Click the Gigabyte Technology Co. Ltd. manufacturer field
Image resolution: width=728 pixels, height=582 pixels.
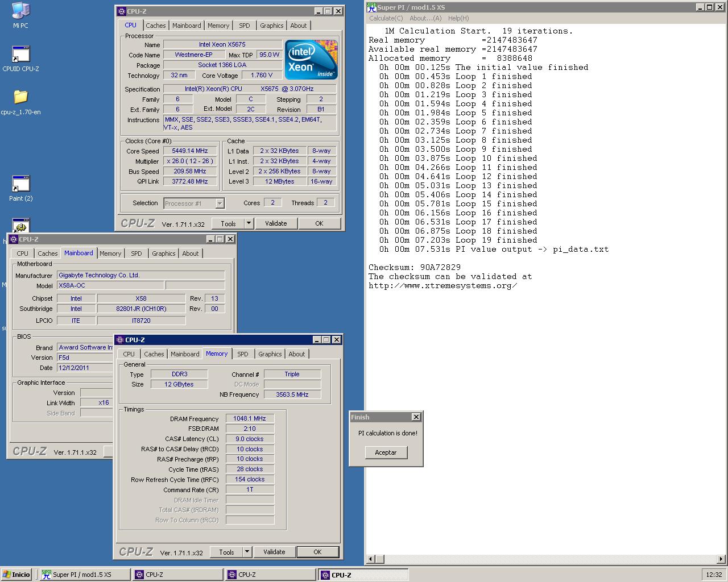[141, 275]
